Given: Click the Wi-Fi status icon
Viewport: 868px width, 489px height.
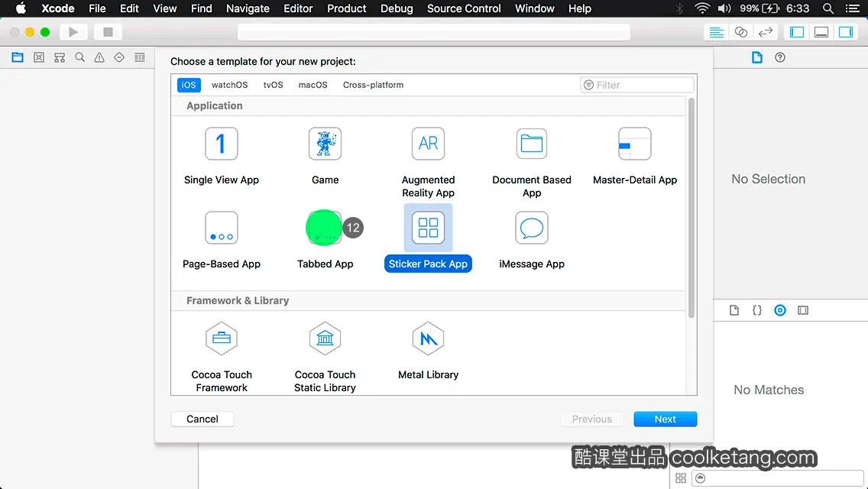Looking at the screenshot, I should (702, 8).
